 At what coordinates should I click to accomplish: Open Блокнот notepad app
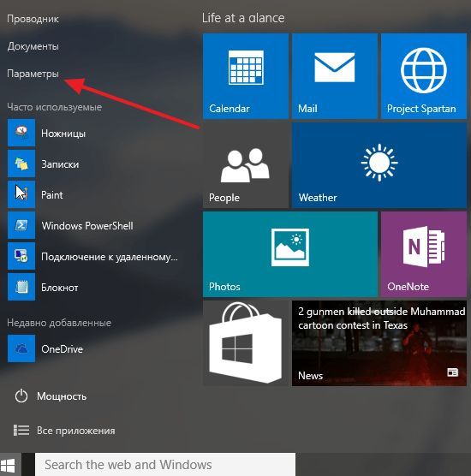tap(60, 288)
